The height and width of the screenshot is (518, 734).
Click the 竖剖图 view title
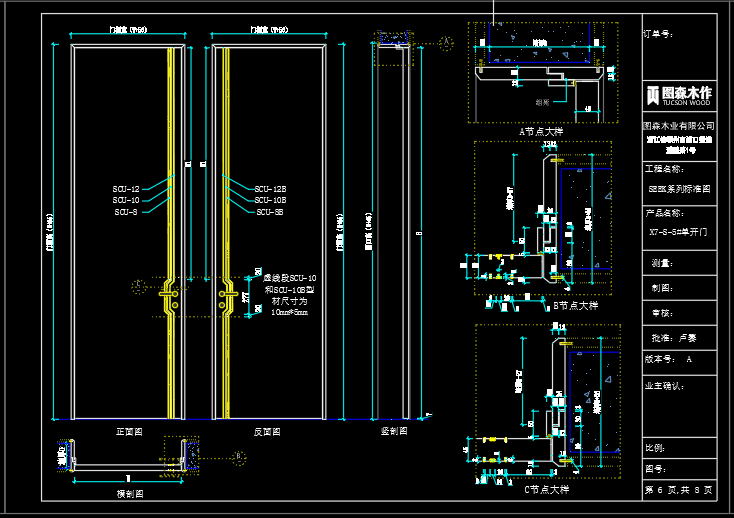click(394, 432)
